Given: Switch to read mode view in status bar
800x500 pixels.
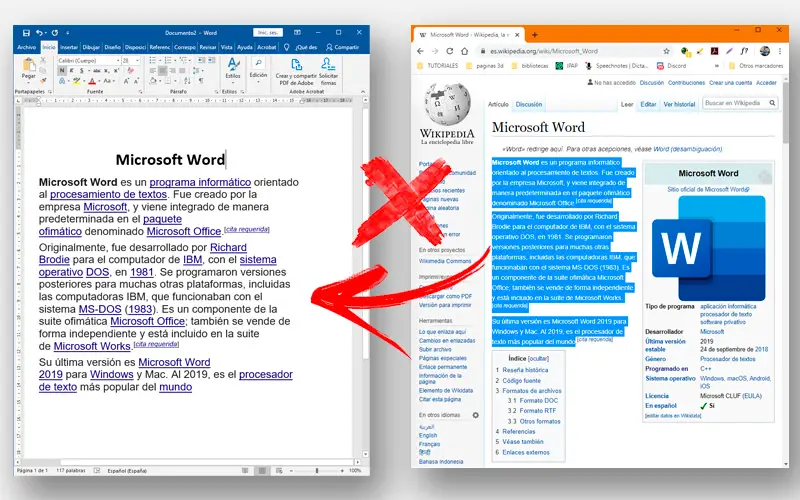Looking at the screenshot, I should pyautogui.click(x=245, y=470).
